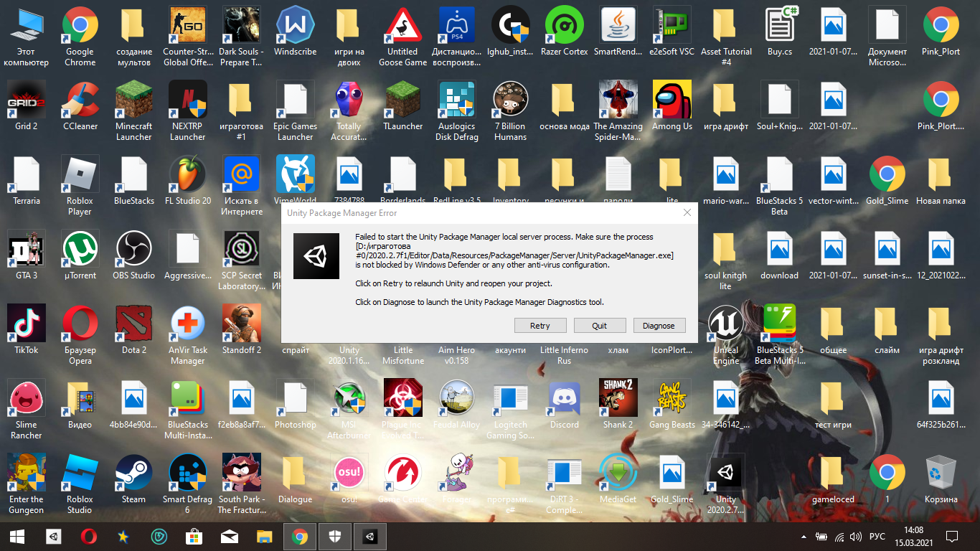Select the Браузер Opera desktop shortcut
This screenshot has height=551, width=980.
point(80,336)
